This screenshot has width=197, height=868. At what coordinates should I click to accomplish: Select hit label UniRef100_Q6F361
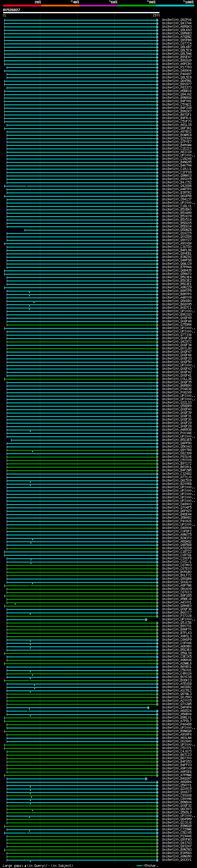[x=176, y=128]
